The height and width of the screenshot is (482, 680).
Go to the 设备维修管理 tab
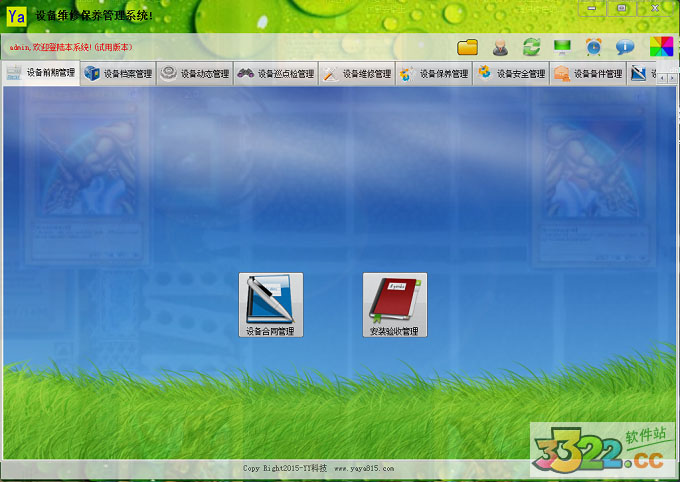[x=357, y=74]
